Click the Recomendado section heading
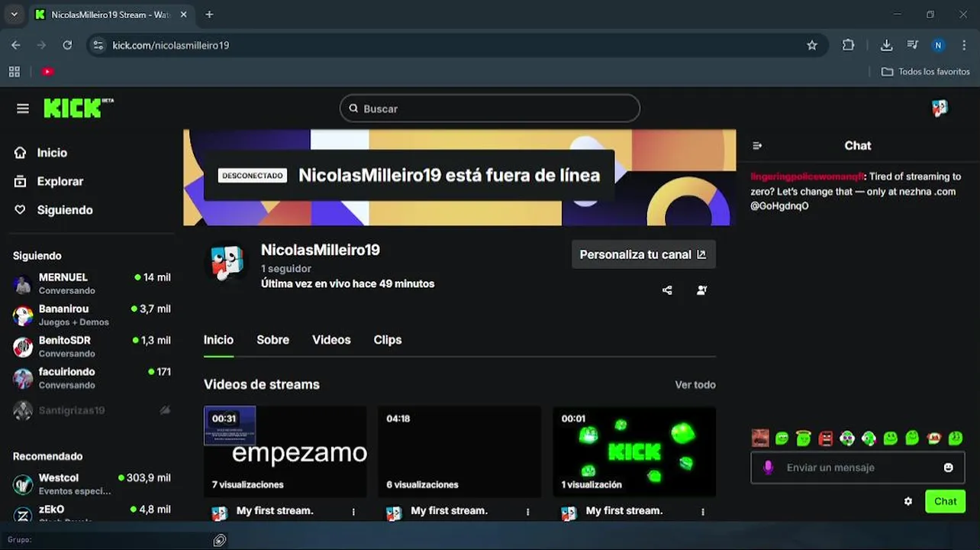Image resolution: width=980 pixels, height=550 pixels. click(x=47, y=456)
